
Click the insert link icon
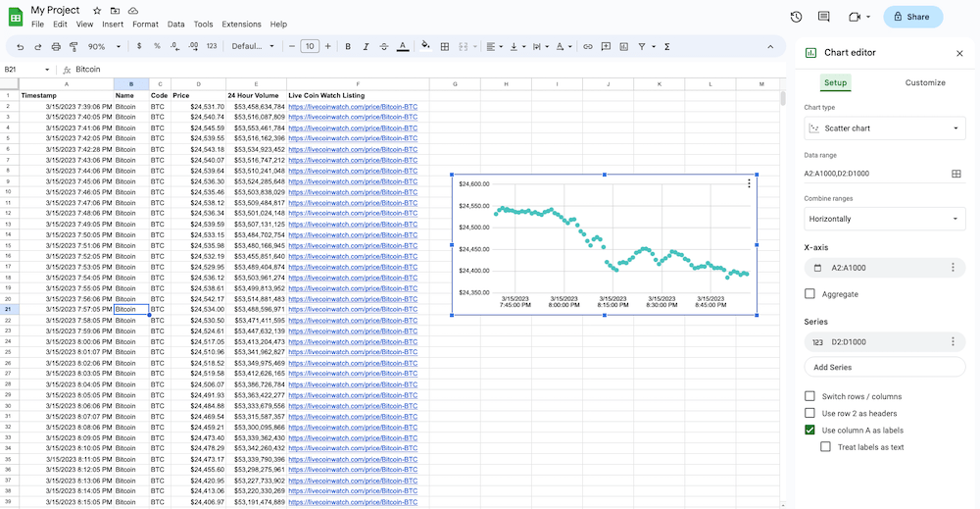tap(588, 46)
